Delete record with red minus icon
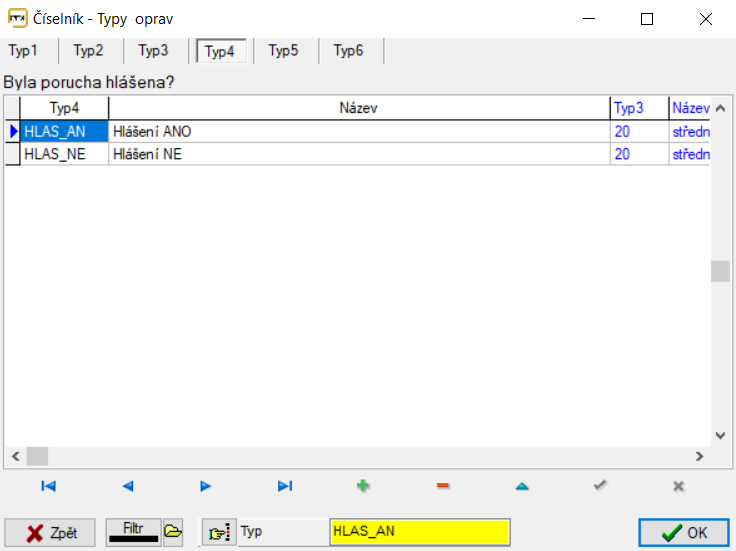736x551 pixels. click(x=443, y=486)
